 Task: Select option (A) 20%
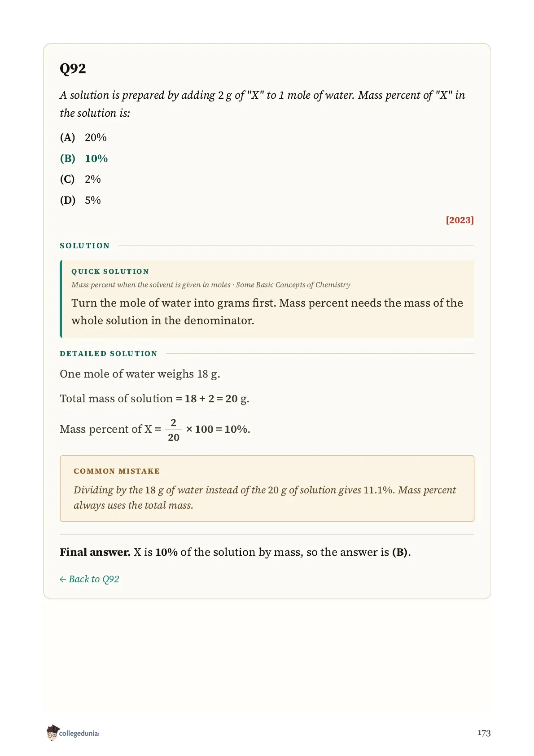(83, 137)
